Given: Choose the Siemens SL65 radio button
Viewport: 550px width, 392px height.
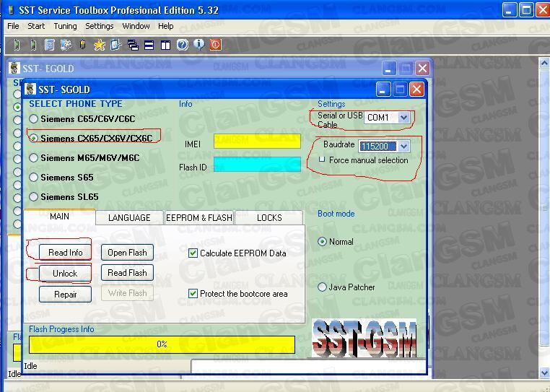Looking at the screenshot, I should coord(33,196).
